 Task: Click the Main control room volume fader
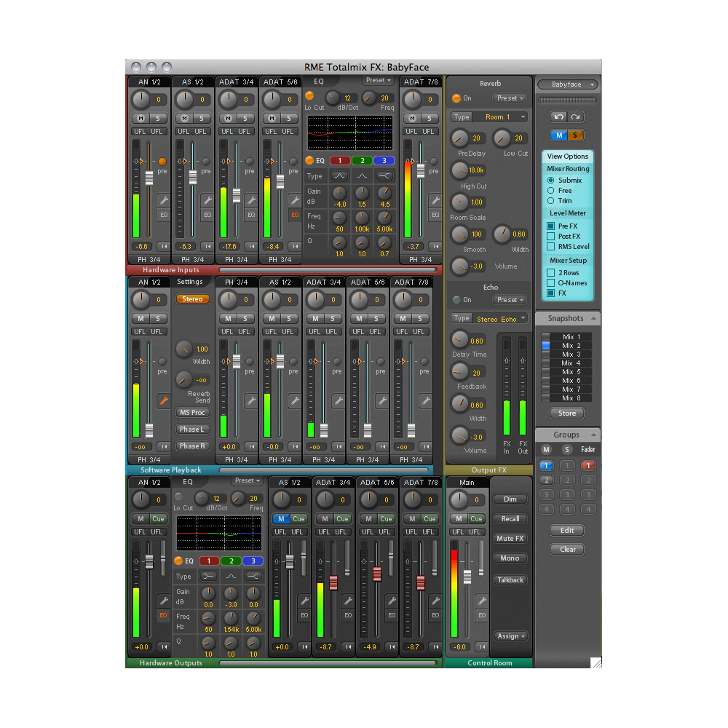point(467,574)
